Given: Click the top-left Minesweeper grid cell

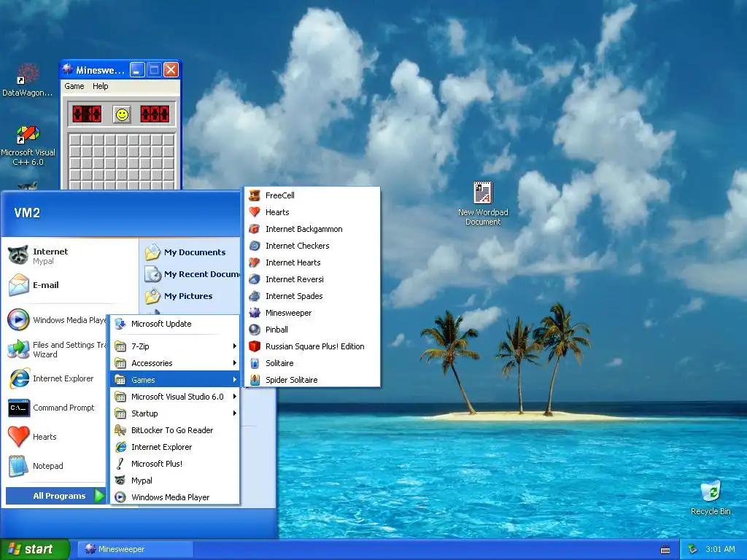Looking at the screenshot, I should (x=75, y=140).
